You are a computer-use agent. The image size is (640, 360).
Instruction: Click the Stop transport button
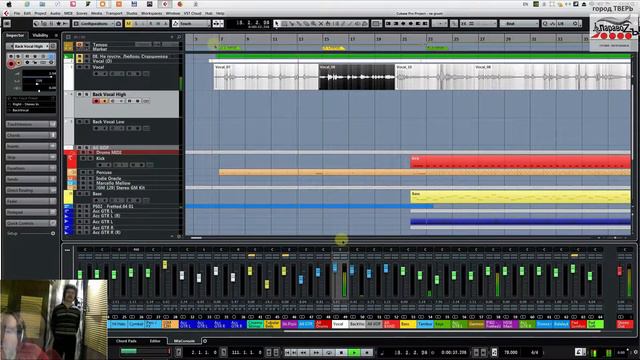pos(341,352)
